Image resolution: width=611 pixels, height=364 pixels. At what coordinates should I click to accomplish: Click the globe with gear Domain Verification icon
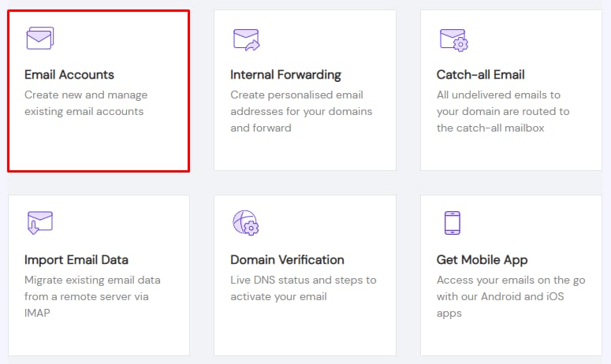click(x=246, y=223)
